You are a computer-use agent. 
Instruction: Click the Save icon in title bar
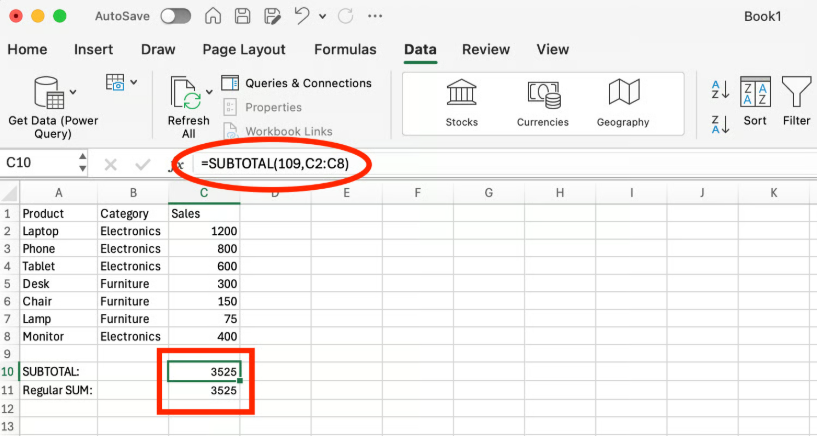(x=242, y=17)
